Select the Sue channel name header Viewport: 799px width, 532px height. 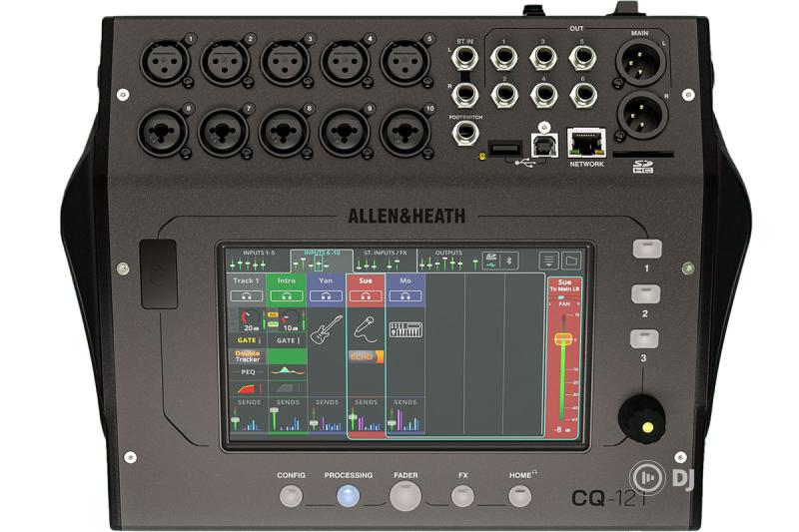[366, 280]
